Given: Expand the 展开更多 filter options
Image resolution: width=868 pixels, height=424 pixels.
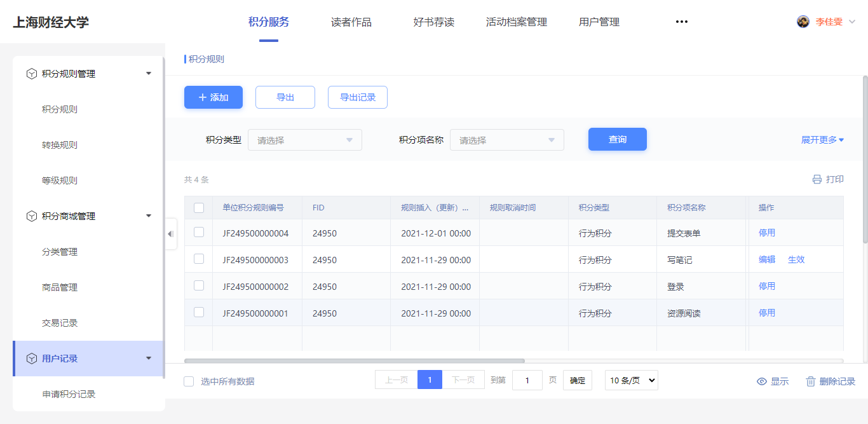Looking at the screenshot, I should [x=822, y=140].
